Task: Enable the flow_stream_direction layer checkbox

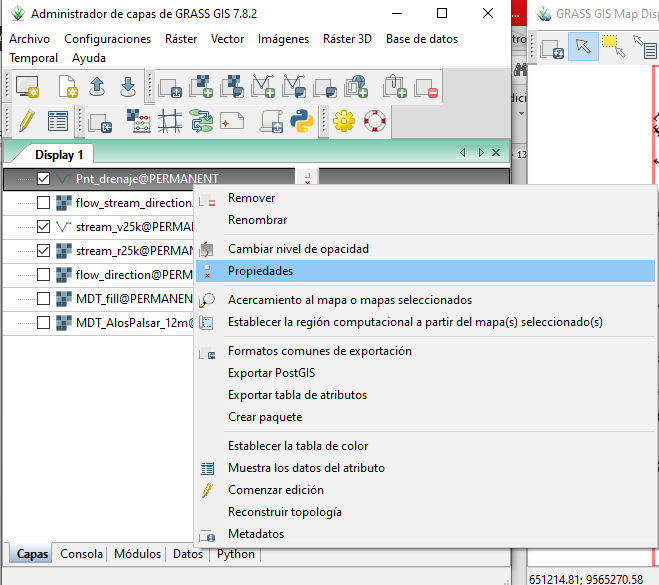Action: tap(43, 203)
